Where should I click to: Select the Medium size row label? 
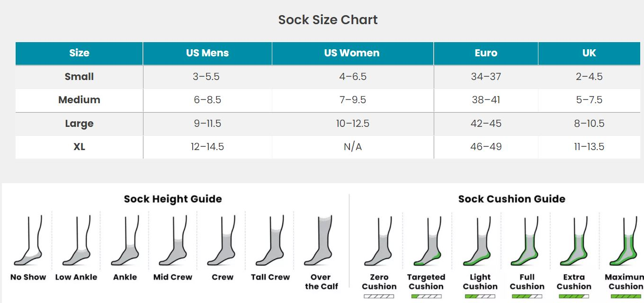click(x=79, y=100)
